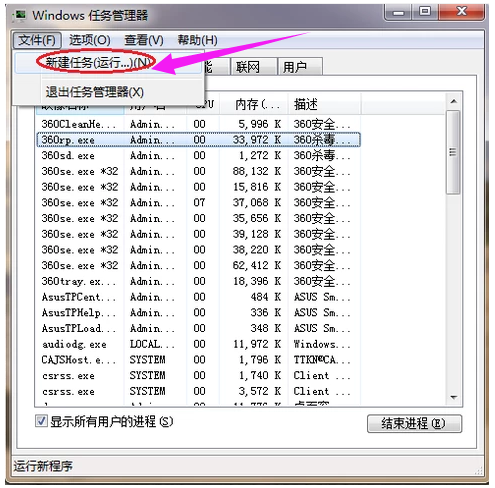The image size is (495, 488).
Task: Click the scrollbar up arrow
Action: coord(453,101)
